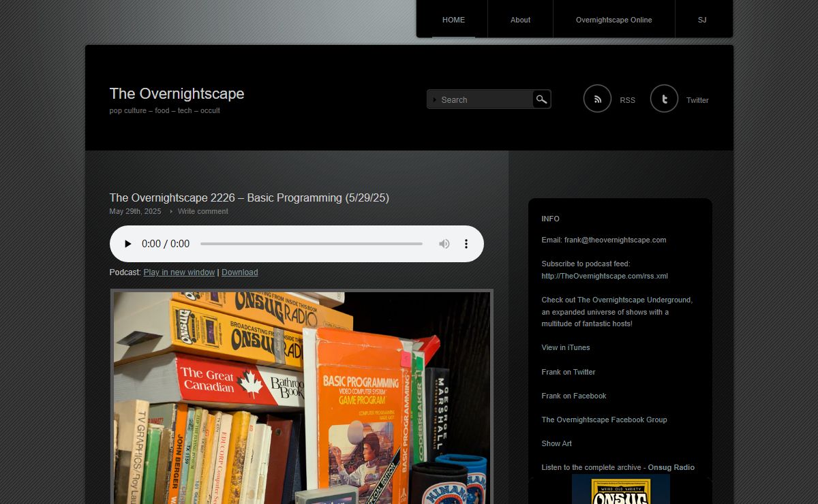Open the About page
This screenshot has height=504, width=818.
click(x=520, y=20)
